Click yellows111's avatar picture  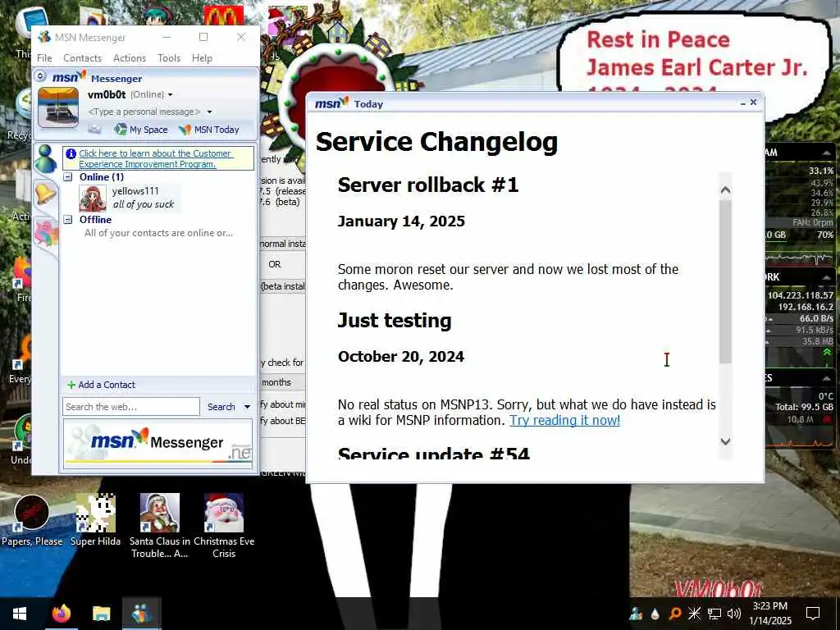pyautogui.click(x=92, y=199)
